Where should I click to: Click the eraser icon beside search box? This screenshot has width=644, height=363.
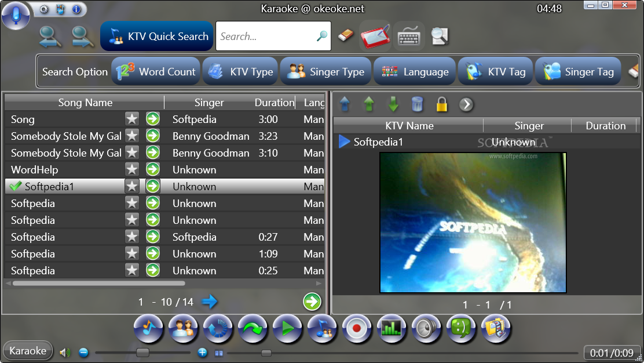point(346,36)
